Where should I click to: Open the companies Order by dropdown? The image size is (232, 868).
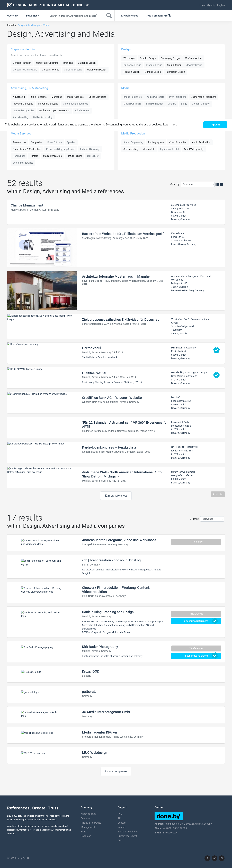coord(212,519)
